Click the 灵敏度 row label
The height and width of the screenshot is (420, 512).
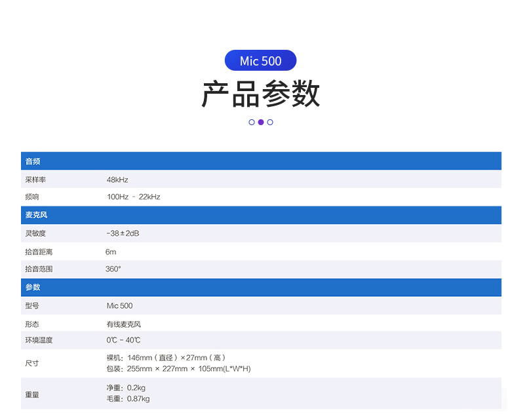coord(35,233)
